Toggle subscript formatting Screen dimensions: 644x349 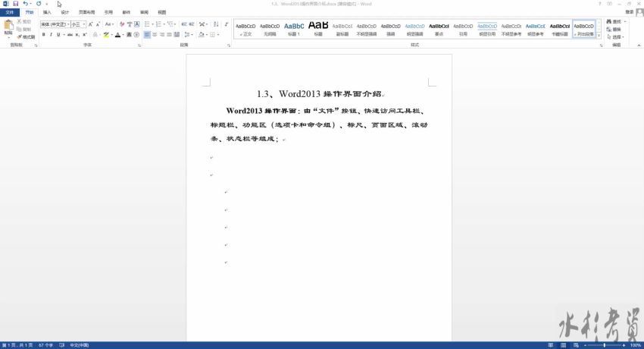click(77, 35)
